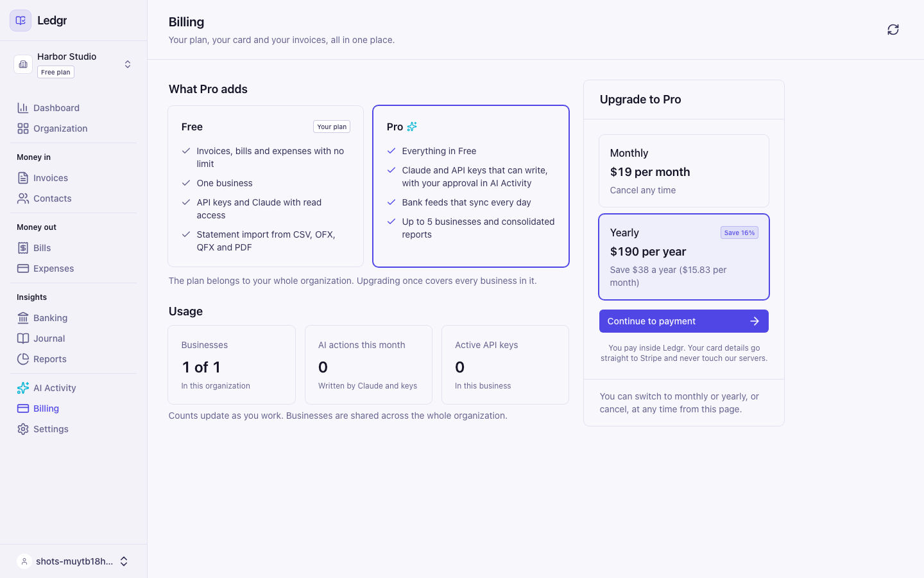
Task: Click the Your plan badge
Action: click(332, 127)
